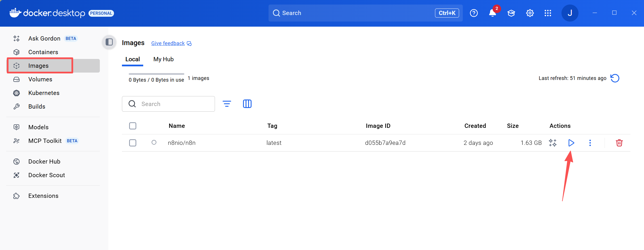Tick the n8nio/n8n row checkbox
This screenshot has width=644, height=250.
(133, 143)
